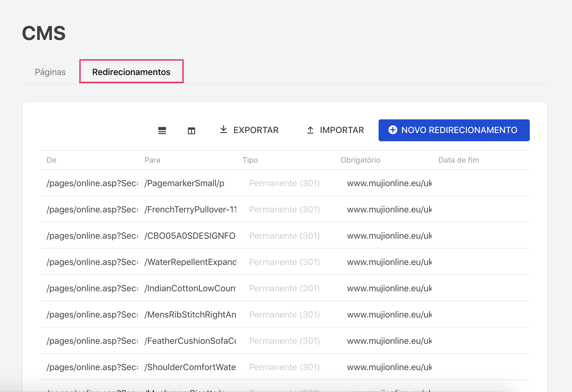The width and height of the screenshot is (572, 392).
Task: Select the /FrenchTerryPullover-11 redirect entry
Action: click(x=190, y=209)
